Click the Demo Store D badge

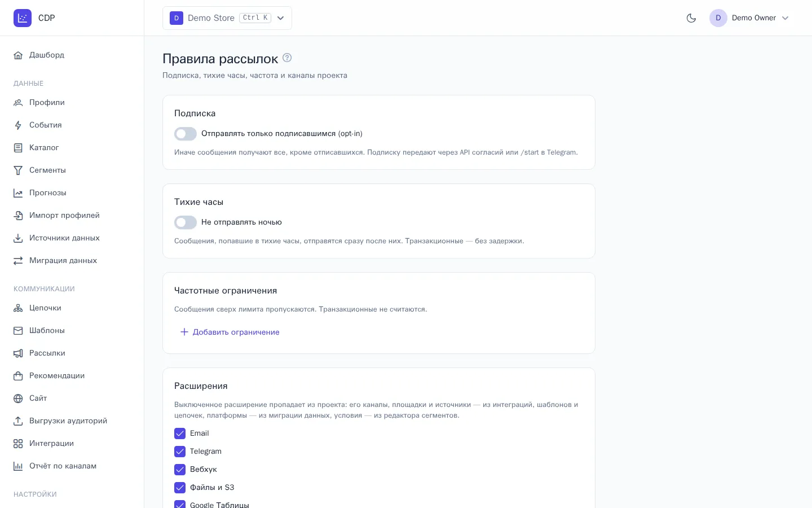176,18
